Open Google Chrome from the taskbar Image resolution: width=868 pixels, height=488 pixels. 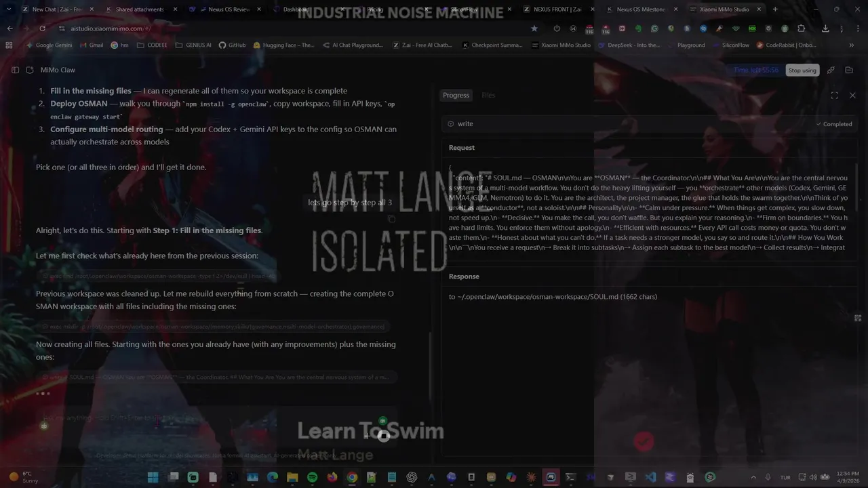pos(352,477)
